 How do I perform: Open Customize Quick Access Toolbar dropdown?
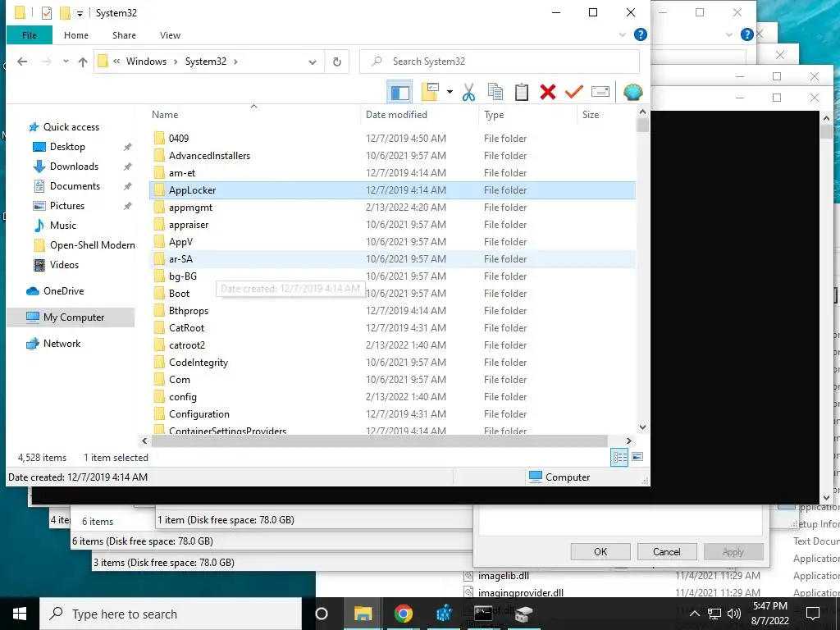click(80, 13)
